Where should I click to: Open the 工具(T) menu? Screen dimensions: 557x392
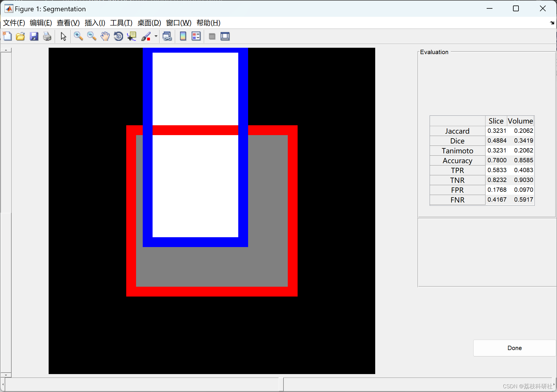tap(121, 23)
